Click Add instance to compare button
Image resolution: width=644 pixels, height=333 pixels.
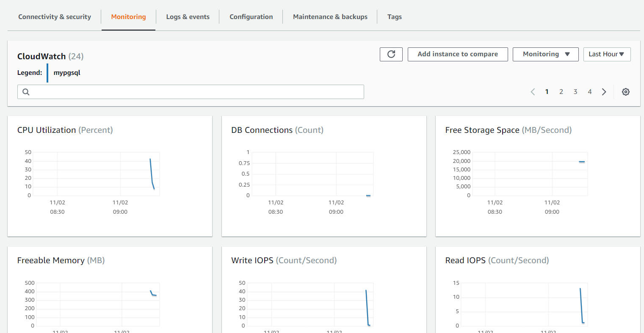[458, 54]
